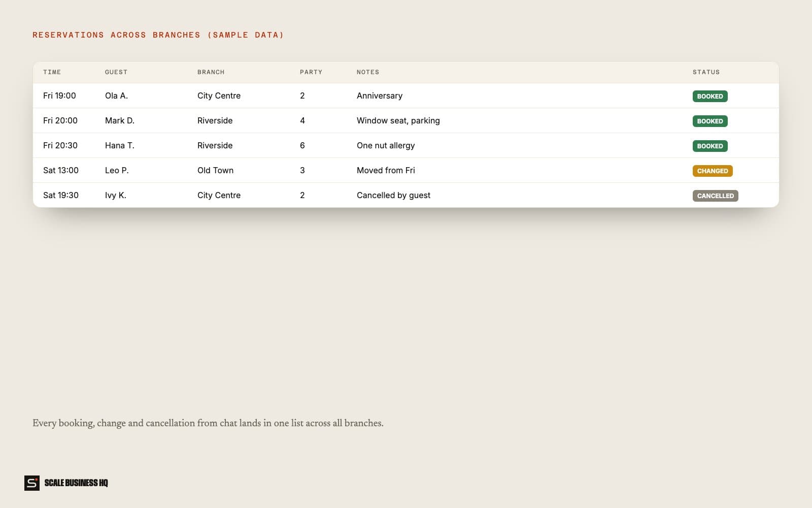Click party size 2 in Ola A. row
The image size is (812, 508).
point(302,96)
